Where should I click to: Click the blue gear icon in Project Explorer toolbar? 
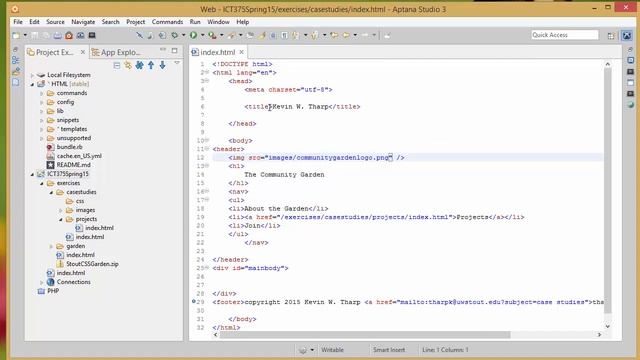click(x=139, y=65)
